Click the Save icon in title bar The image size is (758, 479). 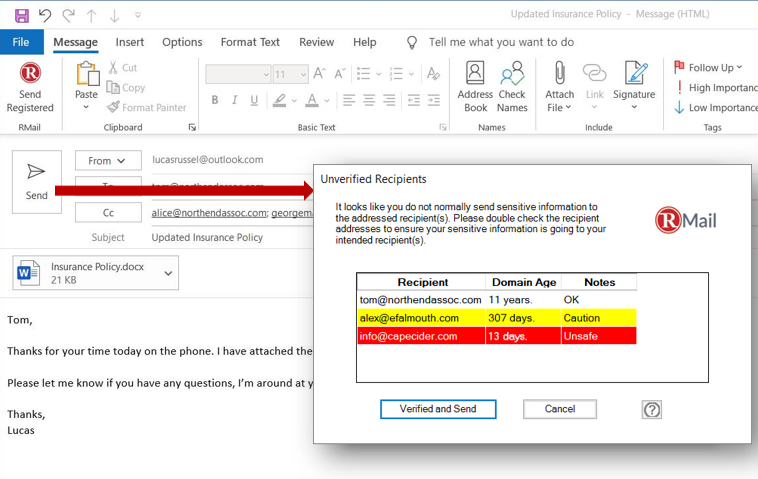point(21,15)
